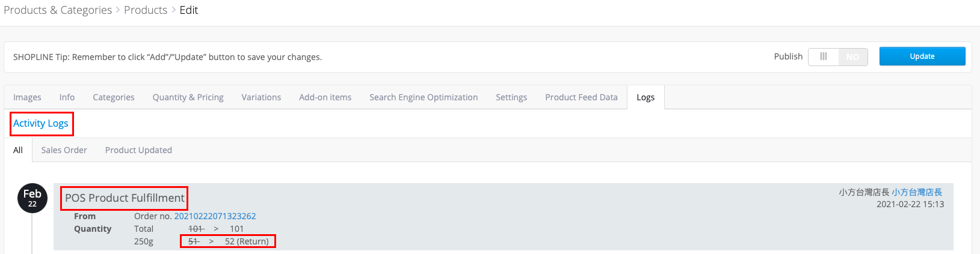This screenshot has height=254, width=980.
Task: Open the Add-on items tab
Action: (x=325, y=97)
